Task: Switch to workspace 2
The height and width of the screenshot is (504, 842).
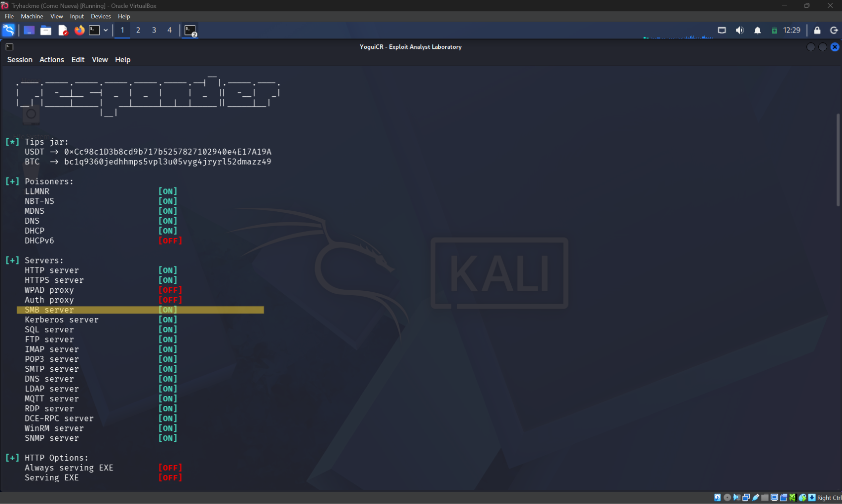Action: [x=138, y=30]
